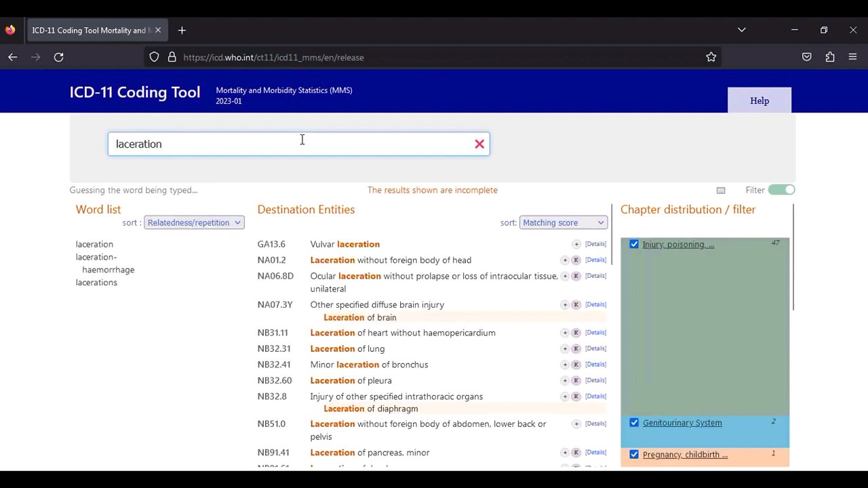Click the plus icon for GA13.6 Vulvar laceration
Viewport: 868px width, 488px height.
[x=576, y=244]
